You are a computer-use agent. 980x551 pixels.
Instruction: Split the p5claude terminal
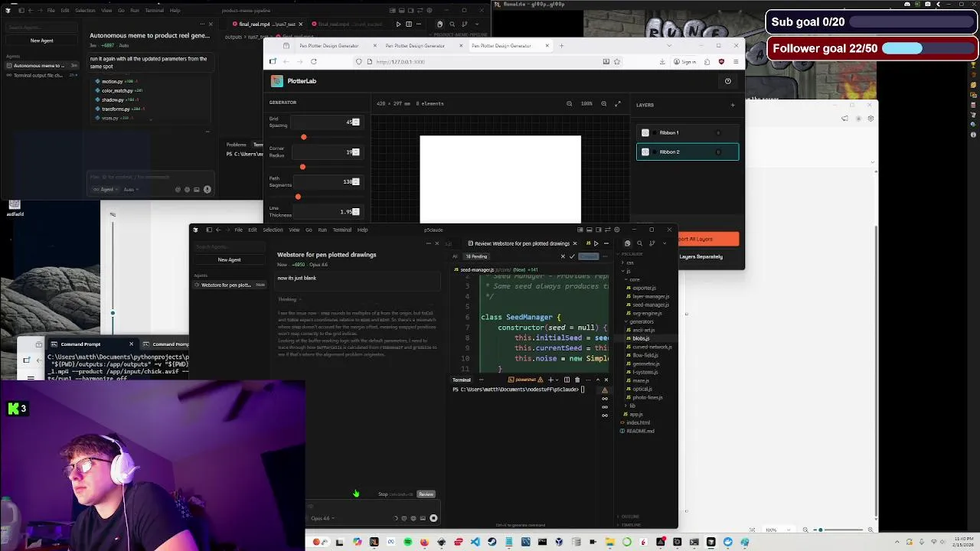567,380
